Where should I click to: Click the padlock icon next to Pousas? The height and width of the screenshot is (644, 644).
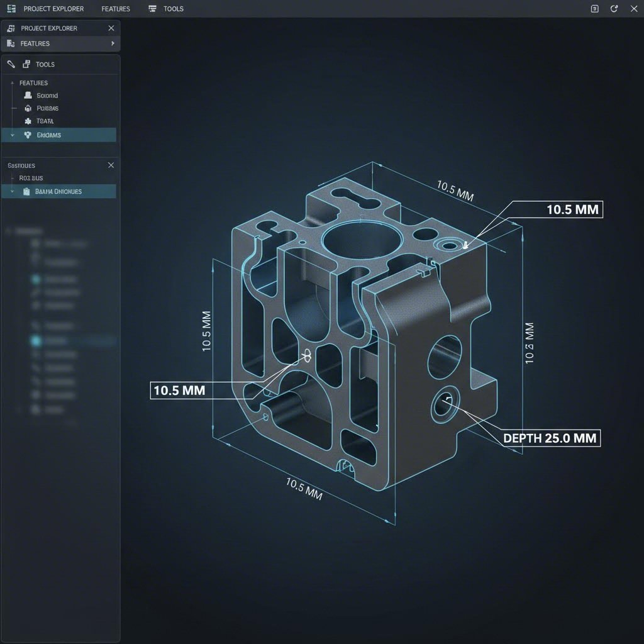point(28,108)
